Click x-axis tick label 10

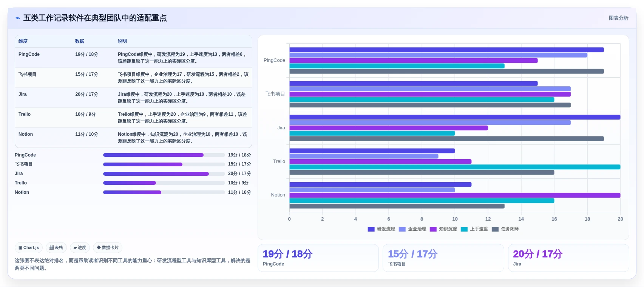coord(455,219)
